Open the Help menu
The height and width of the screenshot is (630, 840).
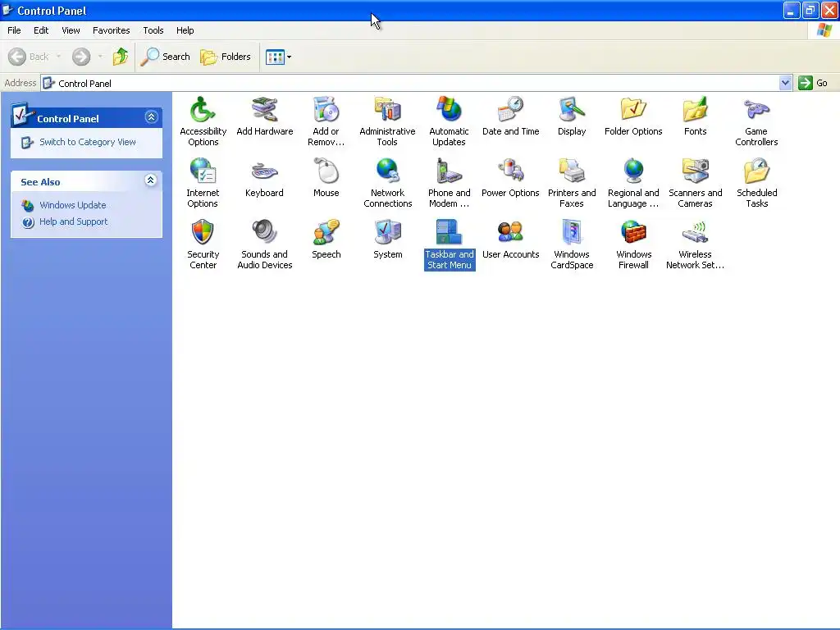pyautogui.click(x=185, y=30)
